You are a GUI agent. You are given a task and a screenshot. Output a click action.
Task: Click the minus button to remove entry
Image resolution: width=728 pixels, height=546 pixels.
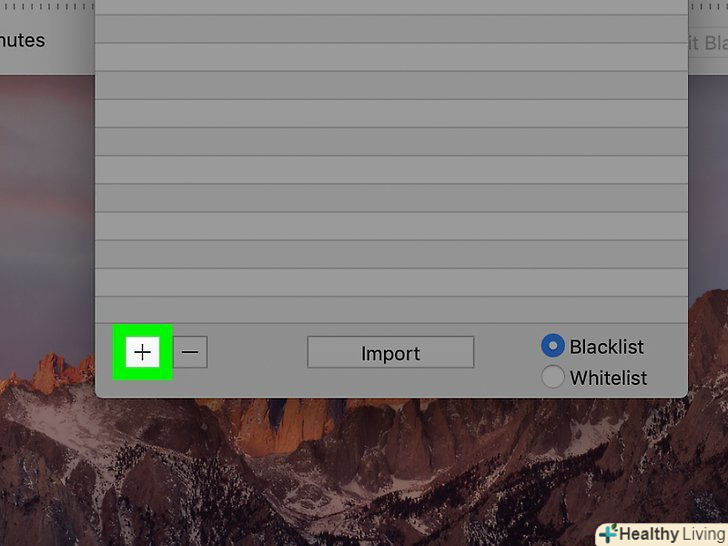point(190,352)
